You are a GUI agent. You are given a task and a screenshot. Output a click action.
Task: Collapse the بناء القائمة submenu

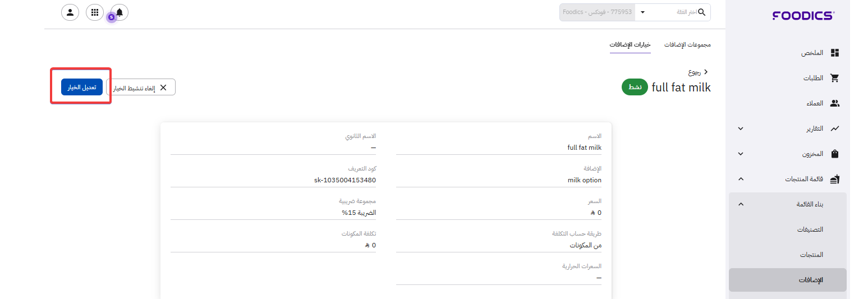click(741, 204)
